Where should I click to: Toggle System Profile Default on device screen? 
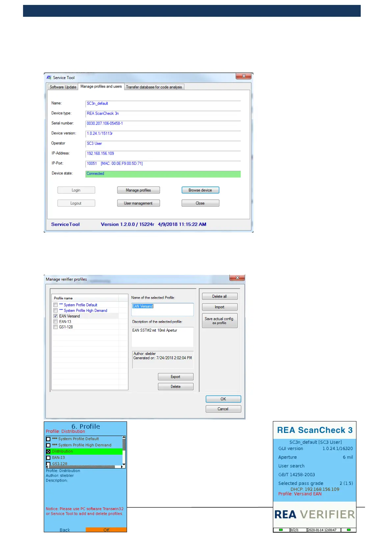pyautogui.click(x=48, y=439)
